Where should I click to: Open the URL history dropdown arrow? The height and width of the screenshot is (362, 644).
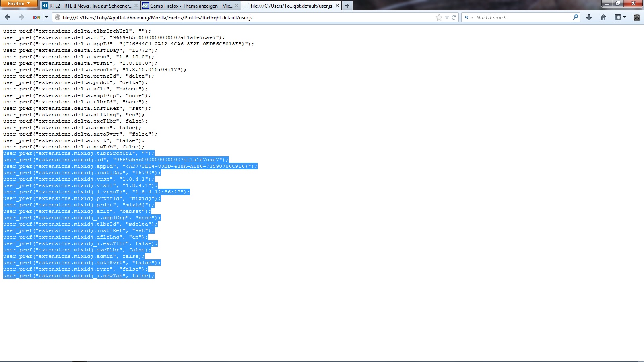click(x=447, y=17)
